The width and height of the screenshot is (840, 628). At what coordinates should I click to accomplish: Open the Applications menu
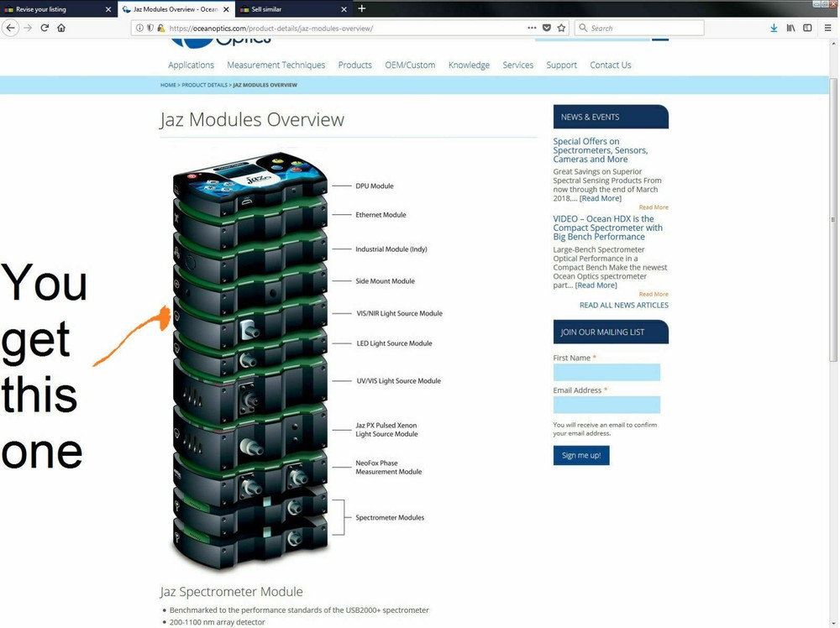point(191,65)
